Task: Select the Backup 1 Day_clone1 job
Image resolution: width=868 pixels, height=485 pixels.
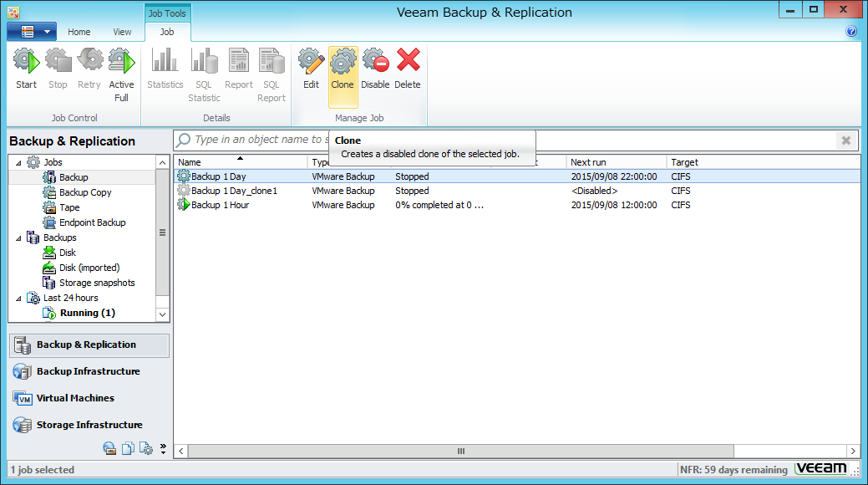Action: (x=517, y=191)
